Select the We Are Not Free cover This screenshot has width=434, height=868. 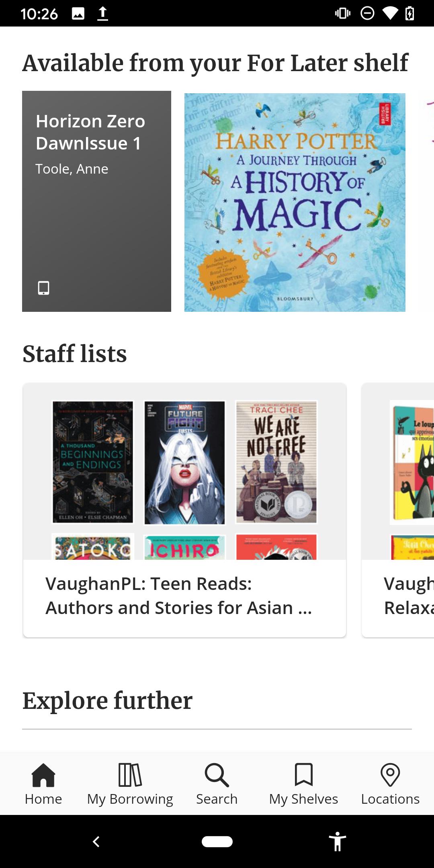(276, 463)
